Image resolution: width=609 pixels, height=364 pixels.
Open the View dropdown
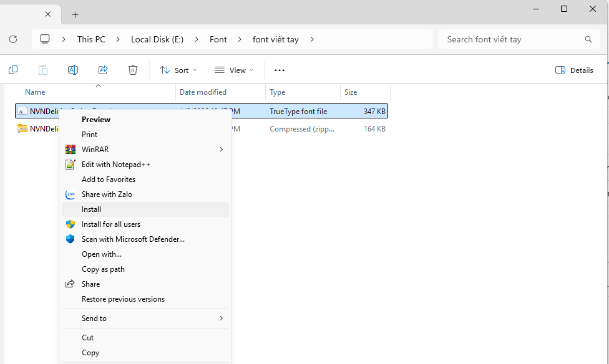234,70
